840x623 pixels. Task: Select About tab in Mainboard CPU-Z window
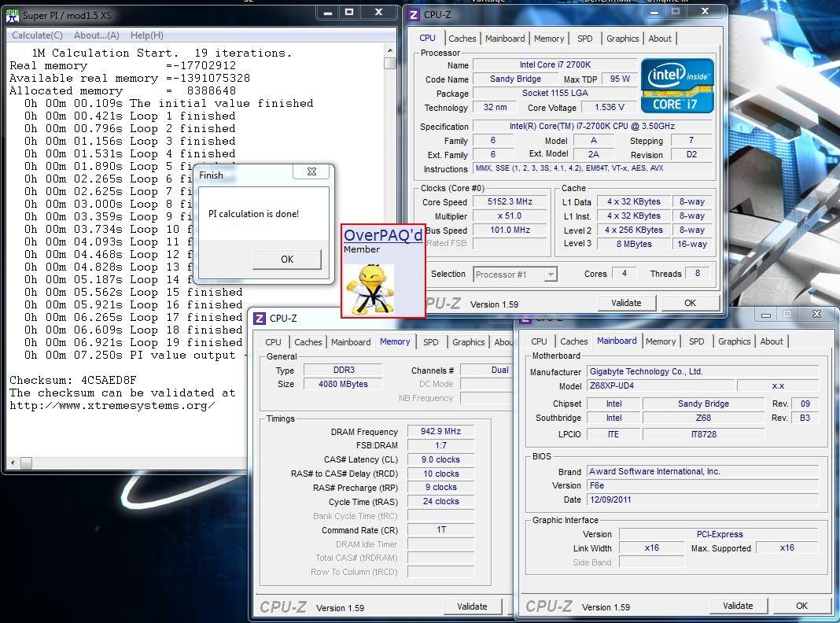[x=772, y=341]
